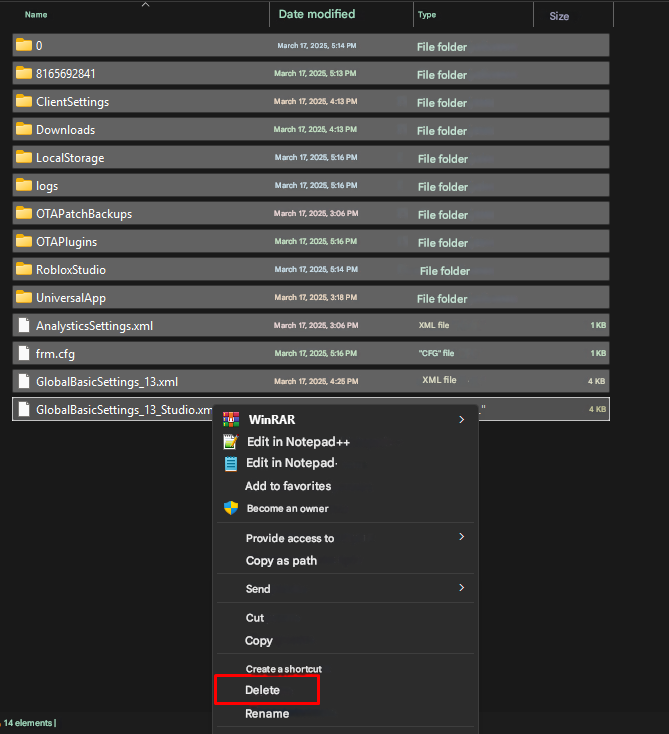669x734 pixels.
Task: Choose Rename from the context menu
Action: (x=267, y=714)
